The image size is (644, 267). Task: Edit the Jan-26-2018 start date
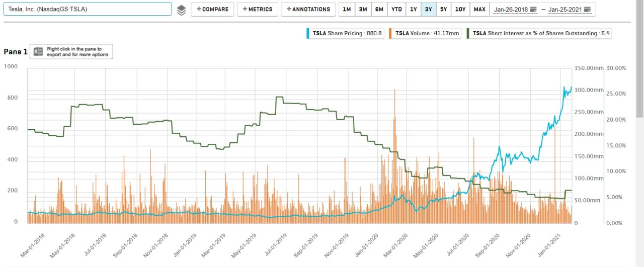tap(511, 10)
